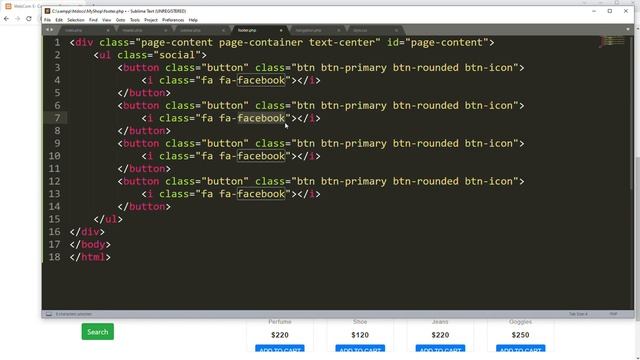
Task: Switch to the first file tab
Action: click(x=86, y=30)
